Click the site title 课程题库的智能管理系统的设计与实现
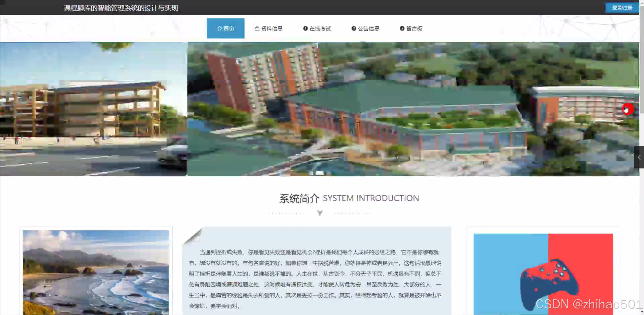Viewport: 644px width, 315px height. pyautogui.click(x=121, y=8)
